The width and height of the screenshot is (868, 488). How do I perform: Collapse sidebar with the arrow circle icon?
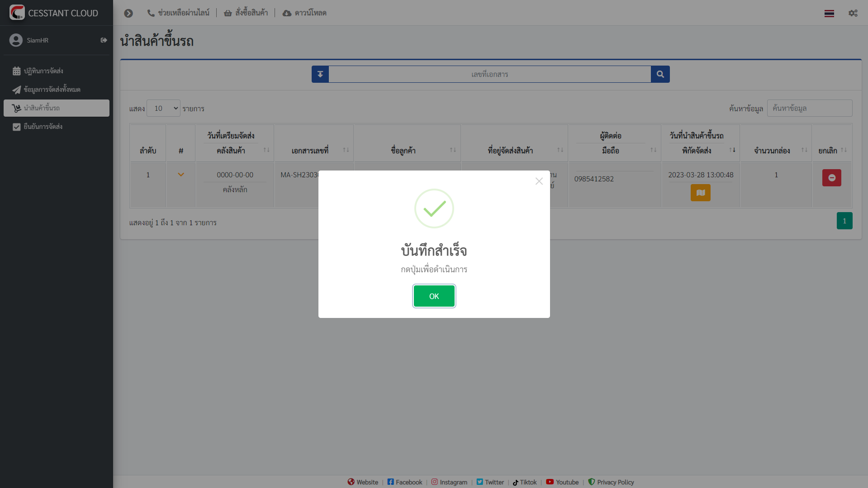(128, 13)
